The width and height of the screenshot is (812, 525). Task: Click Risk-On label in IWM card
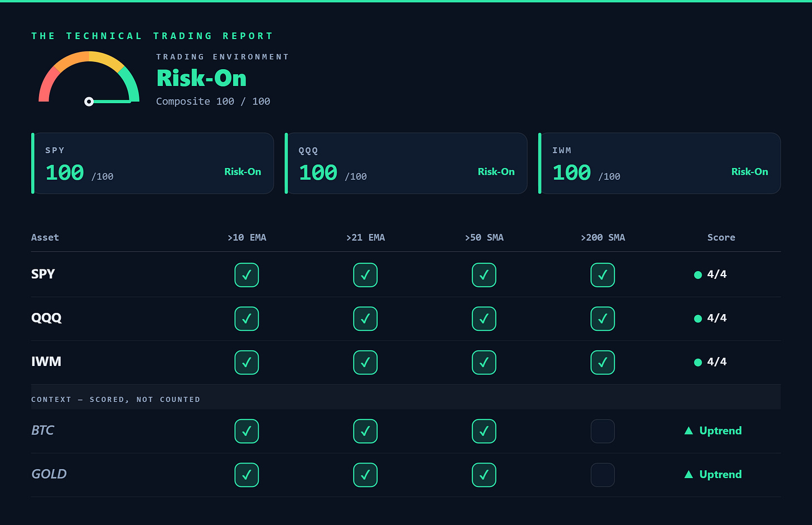click(x=750, y=172)
